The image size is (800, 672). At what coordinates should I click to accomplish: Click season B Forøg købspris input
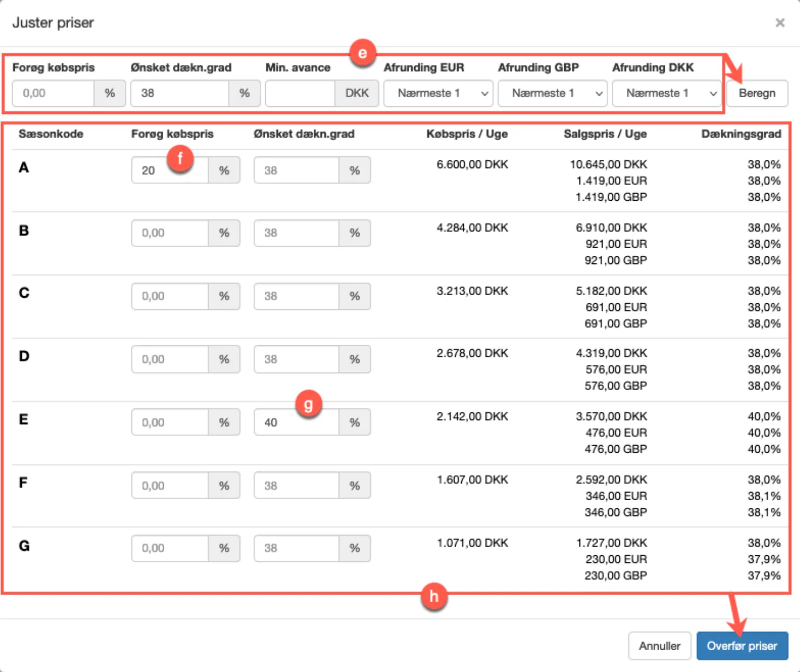(170, 233)
